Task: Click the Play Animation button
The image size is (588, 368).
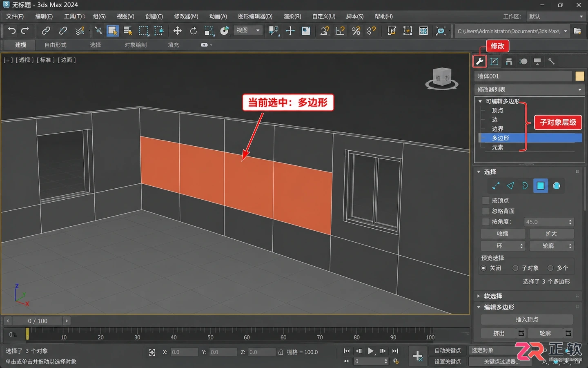Action: point(371,351)
